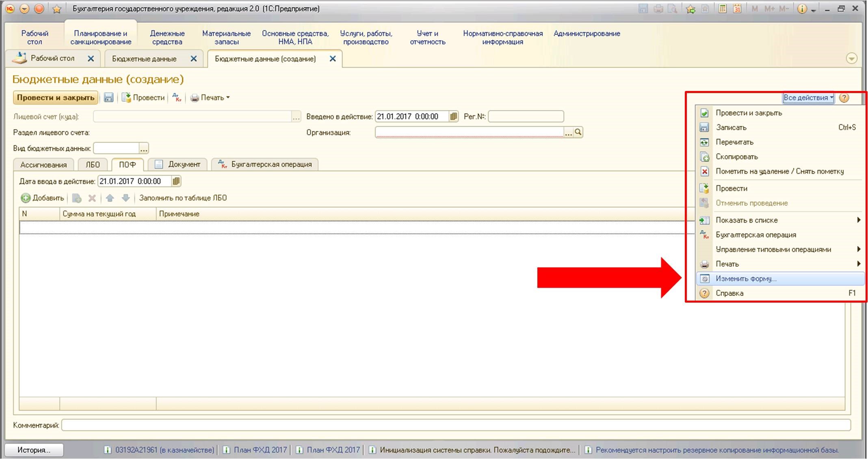Switch to the ЛБО tab

tap(93, 165)
